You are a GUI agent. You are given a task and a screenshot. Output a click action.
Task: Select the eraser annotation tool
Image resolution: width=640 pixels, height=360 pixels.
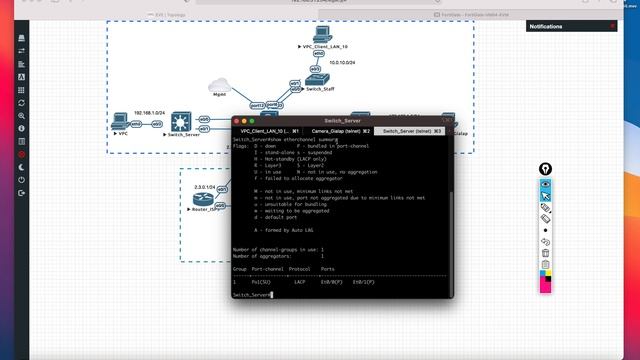click(x=545, y=219)
